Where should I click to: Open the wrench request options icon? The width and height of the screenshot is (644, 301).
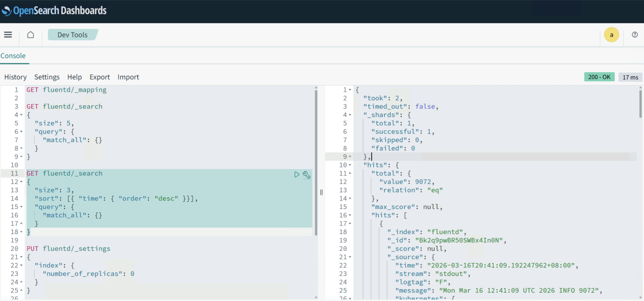pyautogui.click(x=307, y=174)
